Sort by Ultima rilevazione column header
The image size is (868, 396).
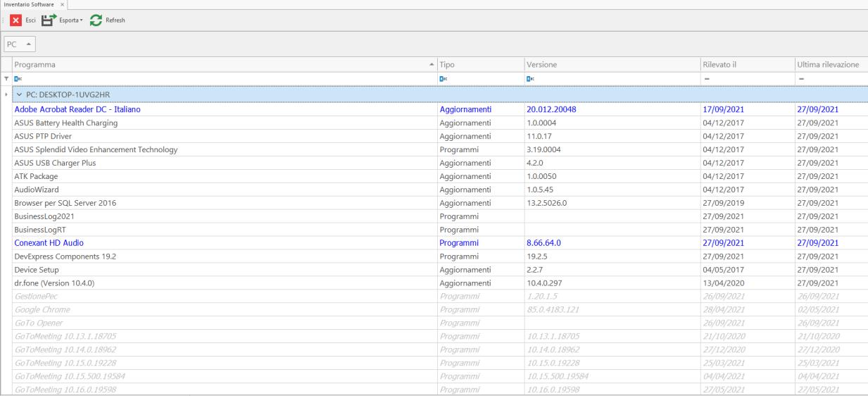tap(831, 64)
